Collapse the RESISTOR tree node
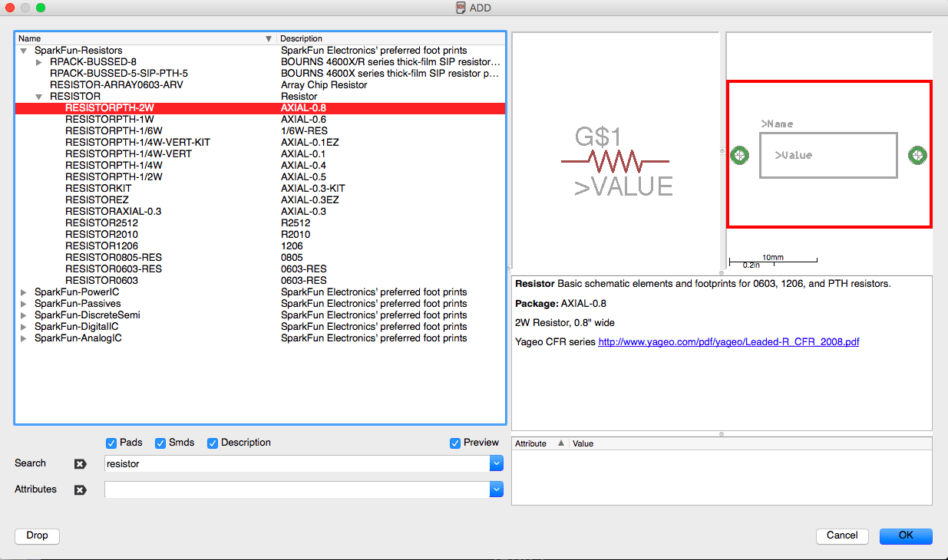 click(38, 96)
